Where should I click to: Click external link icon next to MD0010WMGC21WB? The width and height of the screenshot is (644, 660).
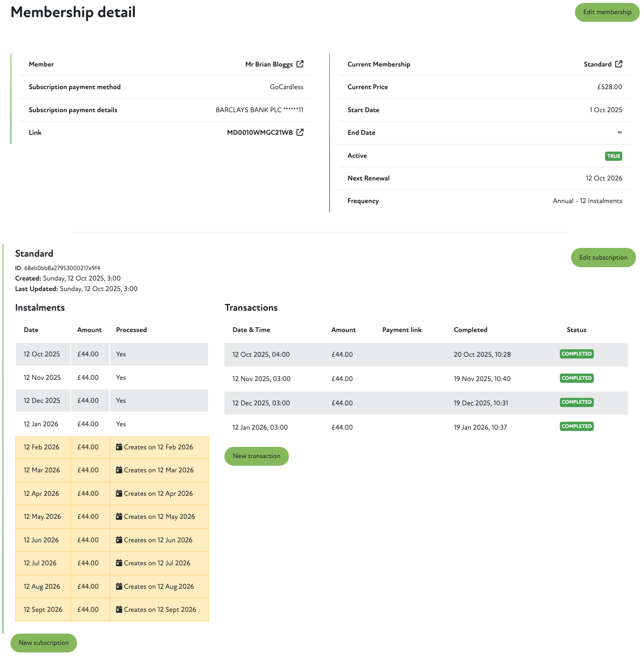coord(300,132)
